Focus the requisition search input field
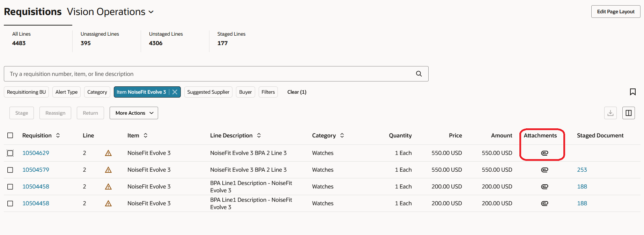 [x=209, y=74]
